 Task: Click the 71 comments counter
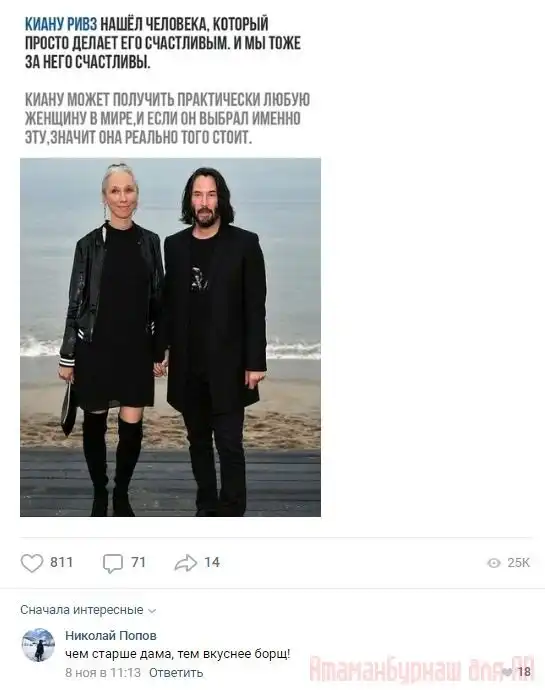(138, 562)
